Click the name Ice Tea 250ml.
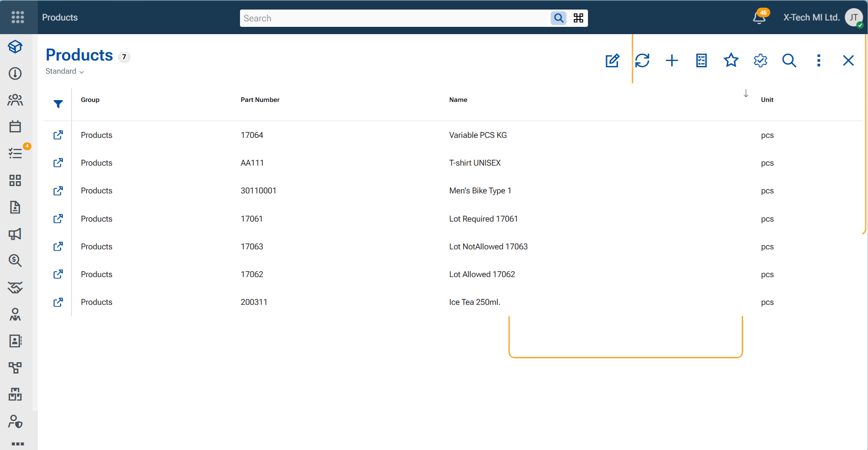 click(475, 302)
